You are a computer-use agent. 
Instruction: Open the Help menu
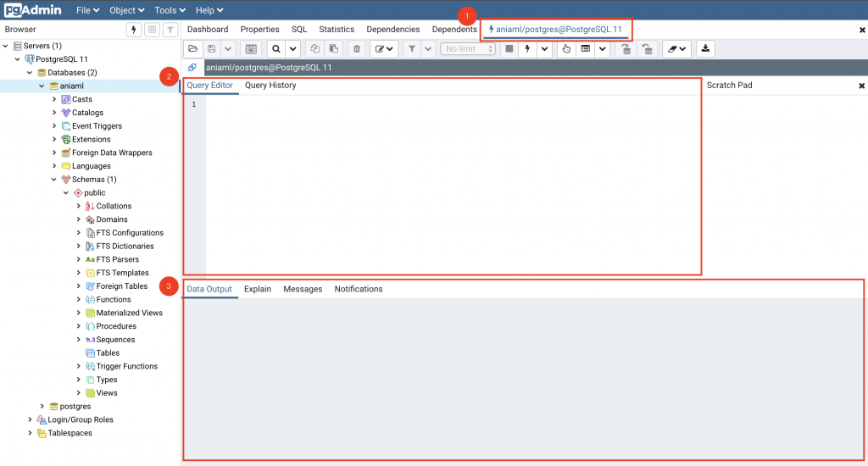pyautogui.click(x=209, y=10)
